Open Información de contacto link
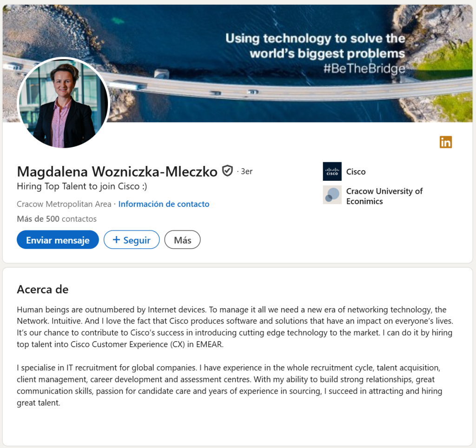 click(x=164, y=204)
